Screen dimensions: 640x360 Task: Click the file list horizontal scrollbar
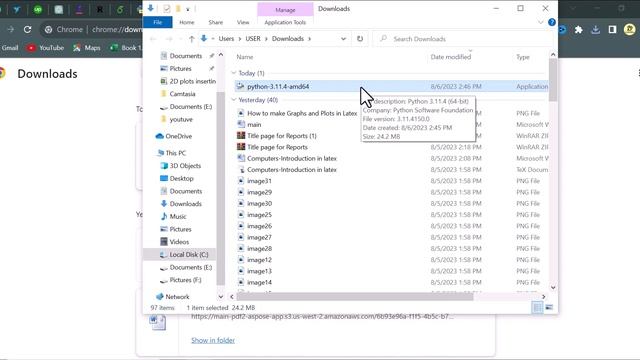click(x=354, y=297)
